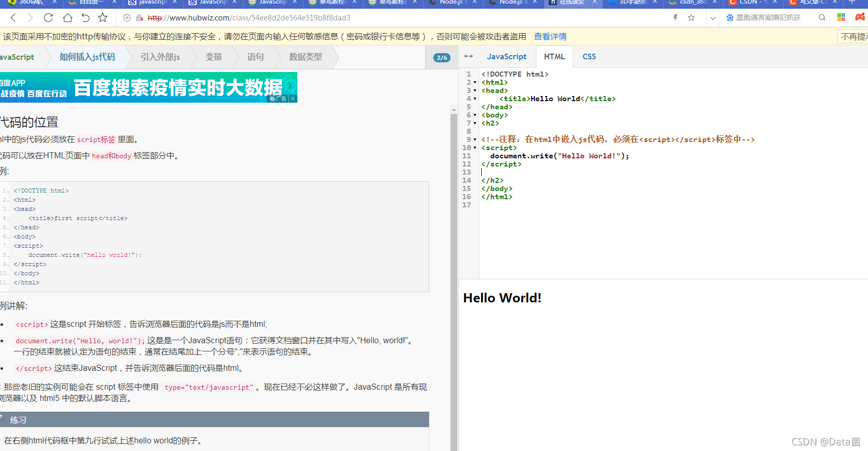Go back with the browser back arrow
868x451 pixels.
[13, 18]
